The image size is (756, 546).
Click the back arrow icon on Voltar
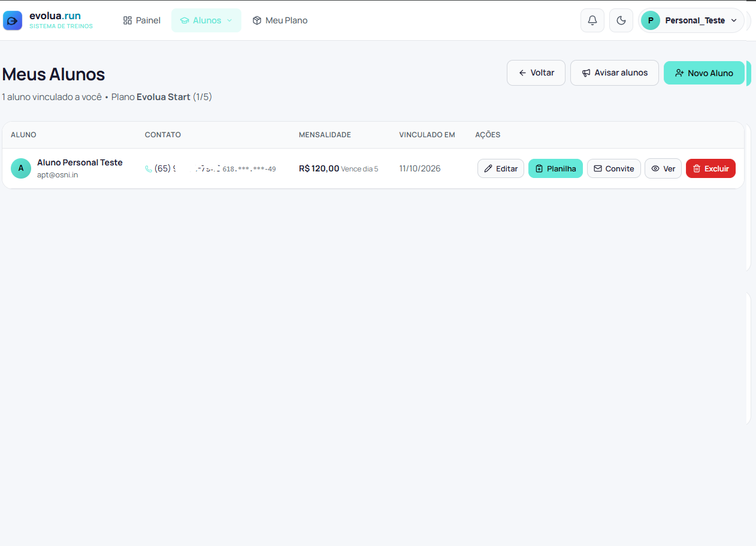(x=522, y=73)
